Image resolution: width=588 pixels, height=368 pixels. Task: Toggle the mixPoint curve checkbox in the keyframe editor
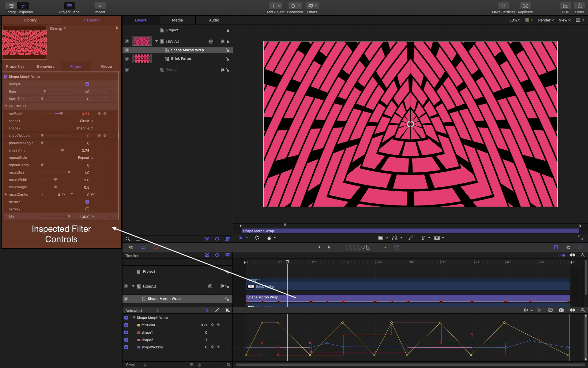pos(126,325)
